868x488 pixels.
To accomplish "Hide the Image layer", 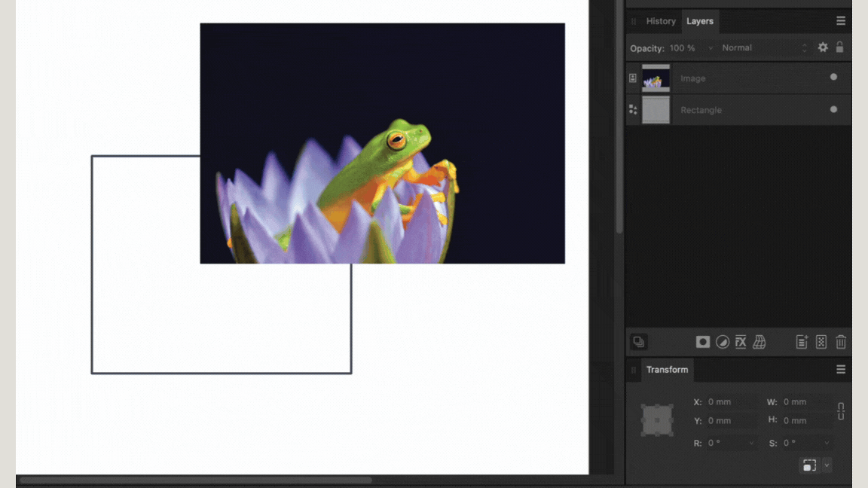I will pyautogui.click(x=833, y=78).
